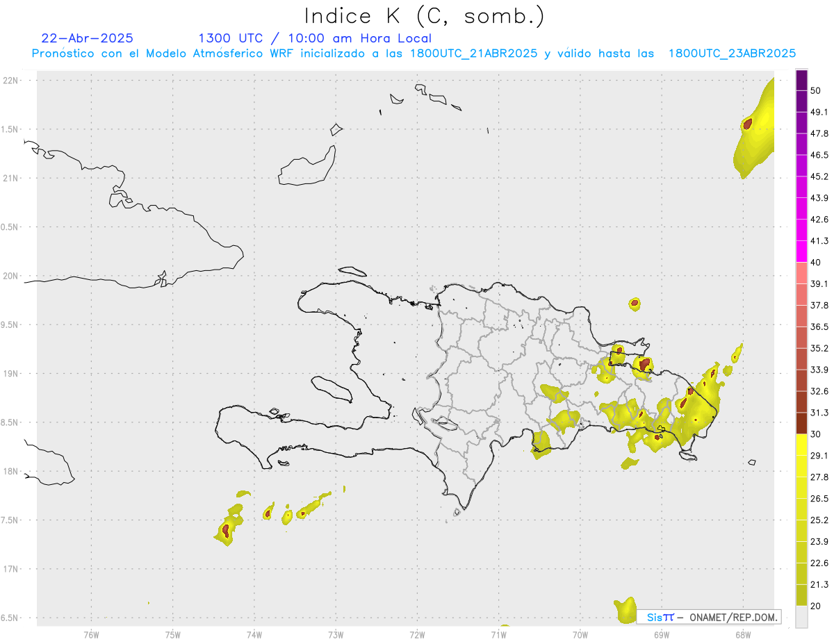Click the large Great Inagua island outline

(308, 167)
